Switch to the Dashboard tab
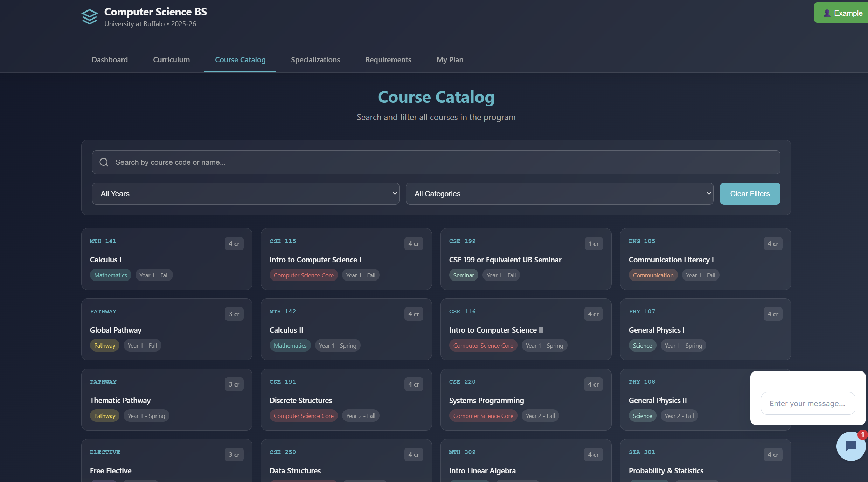 pos(110,60)
